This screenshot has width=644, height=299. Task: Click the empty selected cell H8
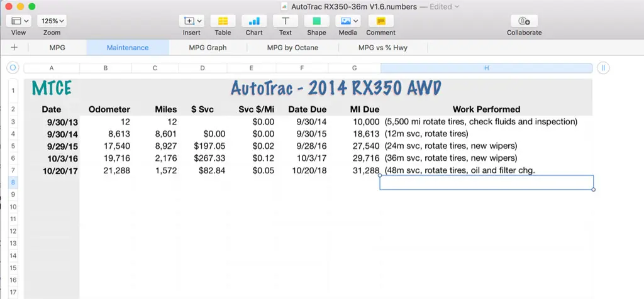point(486,183)
